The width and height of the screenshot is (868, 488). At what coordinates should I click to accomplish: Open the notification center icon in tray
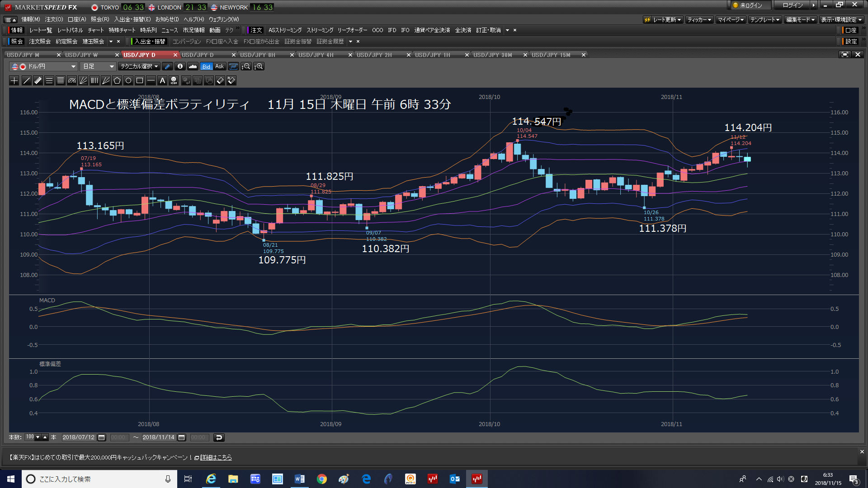pos(854,479)
